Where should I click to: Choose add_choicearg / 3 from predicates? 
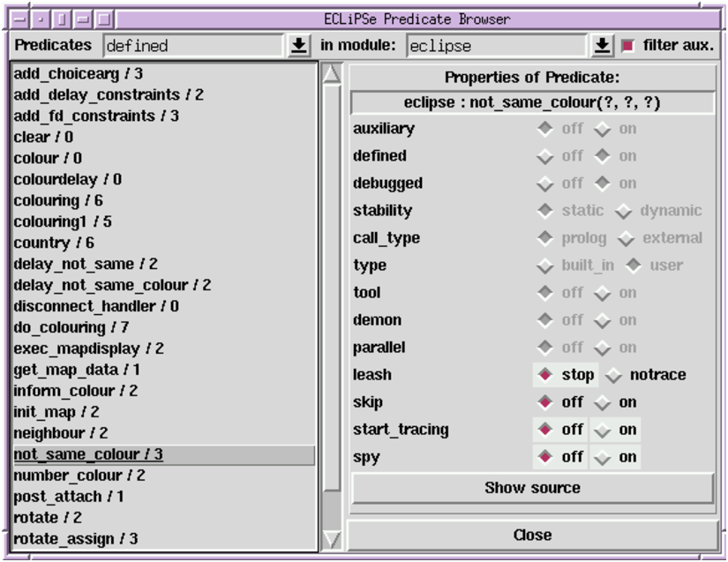point(79,73)
